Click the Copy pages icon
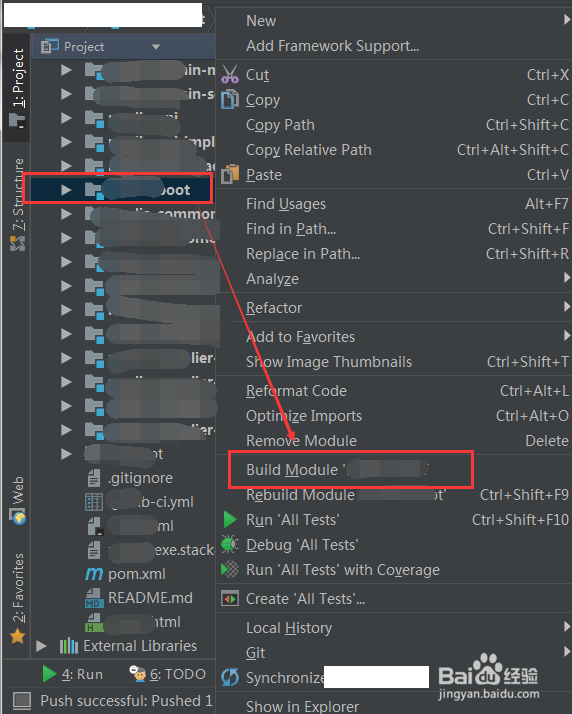572x714 pixels. click(x=230, y=99)
